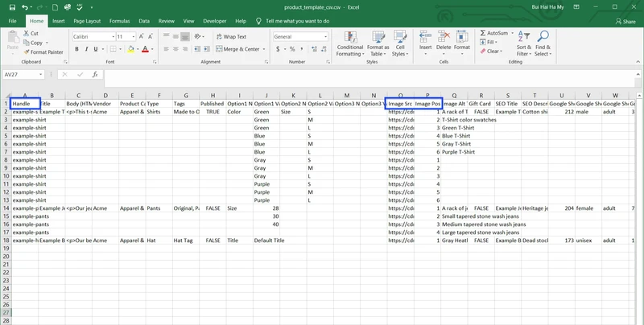
Task: Open the Name Box dropdown arrow
Action: pyautogui.click(x=41, y=75)
